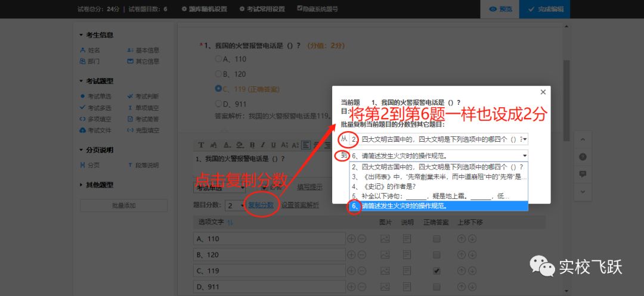Mark D、911 as correct answer checkbox
Image resolution: width=644 pixels, height=296 pixels.
click(x=436, y=286)
